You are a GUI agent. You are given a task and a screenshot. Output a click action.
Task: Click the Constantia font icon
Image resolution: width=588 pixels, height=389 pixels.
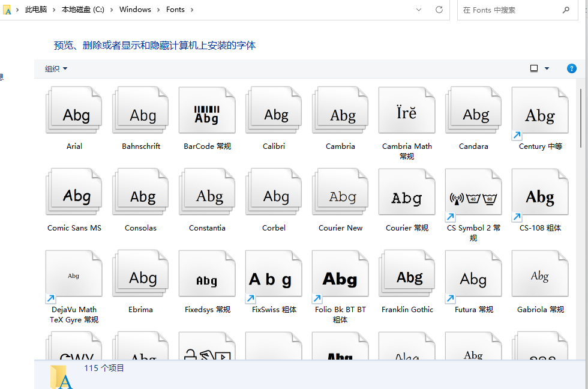[x=207, y=191]
